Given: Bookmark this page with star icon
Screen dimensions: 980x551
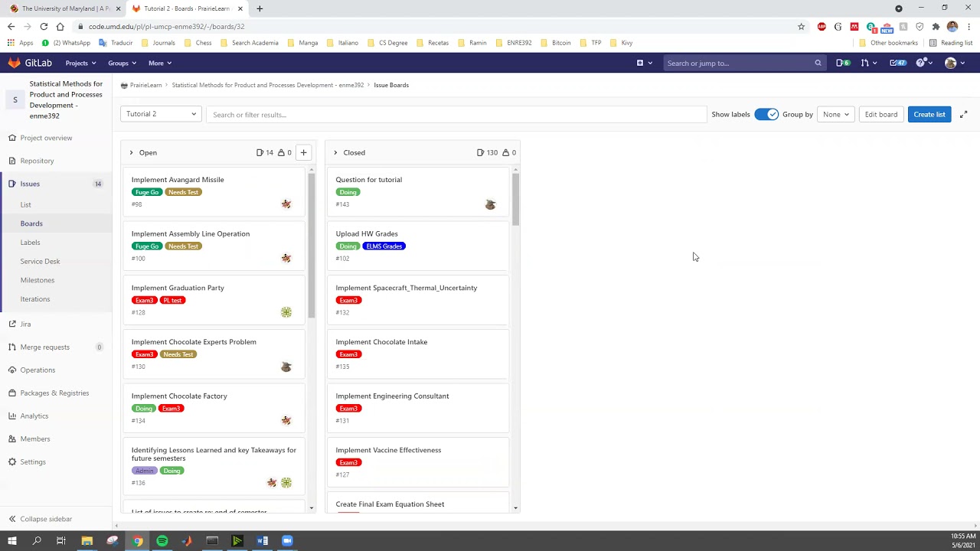Looking at the screenshot, I should [802, 26].
